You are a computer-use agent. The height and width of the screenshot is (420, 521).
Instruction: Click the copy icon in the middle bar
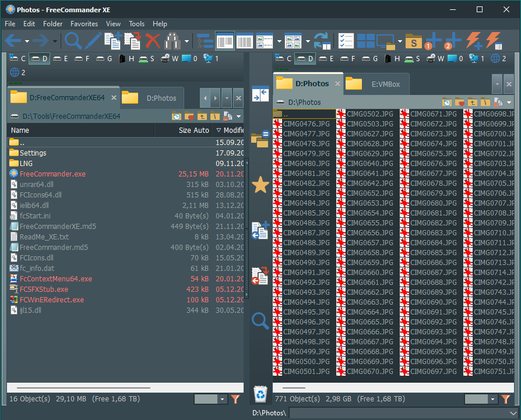coord(260,230)
